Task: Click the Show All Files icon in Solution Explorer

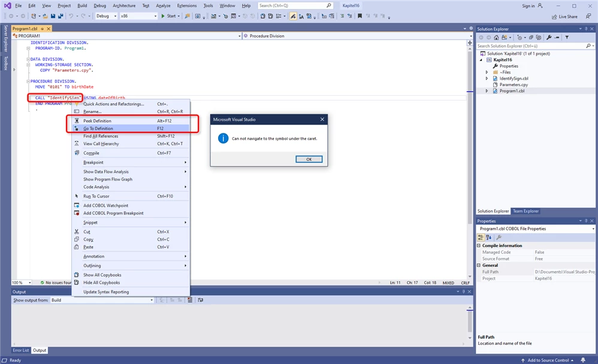Action: (539, 37)
